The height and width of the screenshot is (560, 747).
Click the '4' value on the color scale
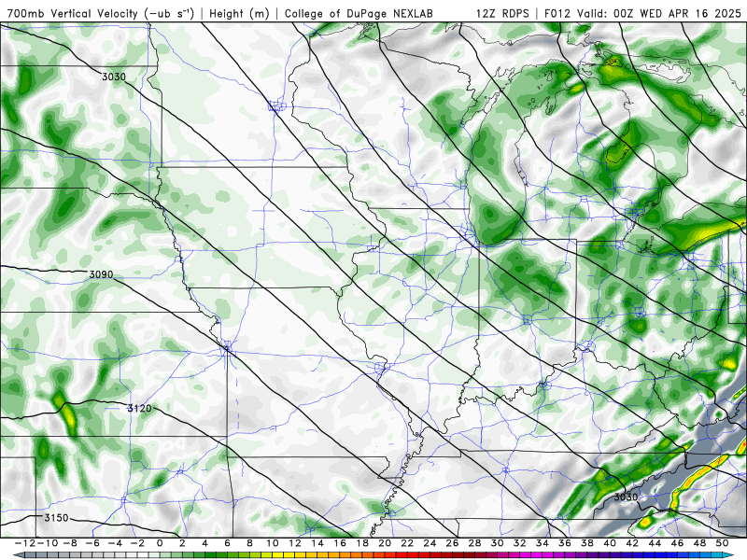pyautogui.click(x=204, y=543)
